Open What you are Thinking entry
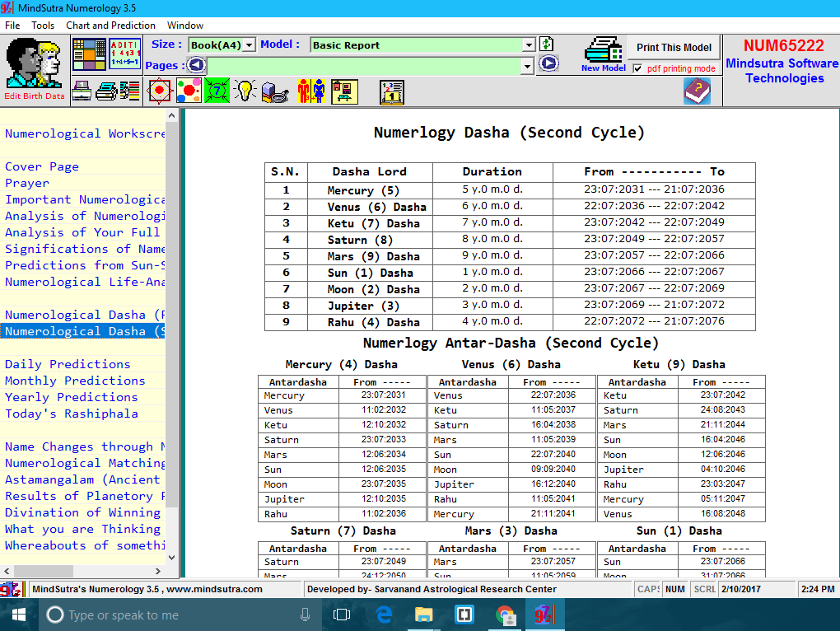The image size is (840, 631). click(x=82, y=529)
